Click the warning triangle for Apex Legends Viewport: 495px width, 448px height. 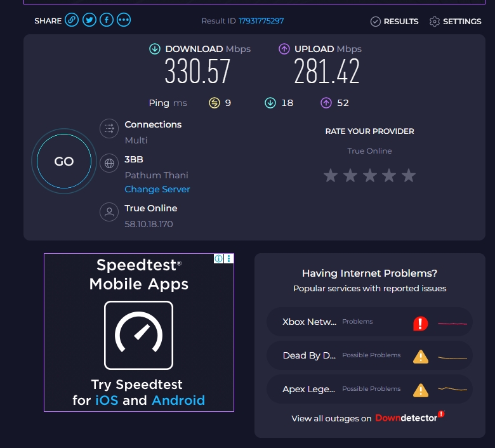421,390
